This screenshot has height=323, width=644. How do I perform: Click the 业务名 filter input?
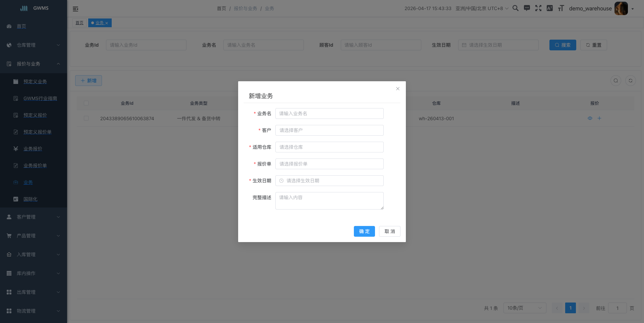tap(264, 45)
